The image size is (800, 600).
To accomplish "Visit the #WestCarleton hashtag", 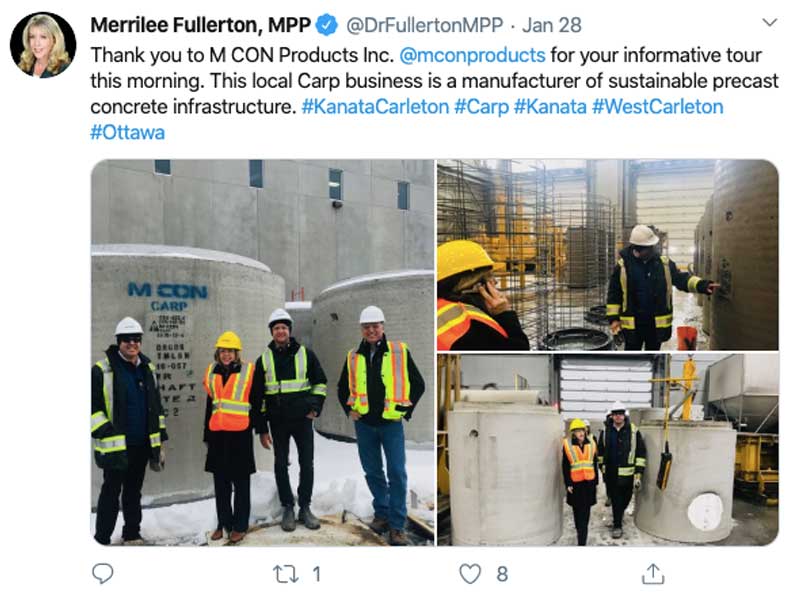I will (657, 107).
